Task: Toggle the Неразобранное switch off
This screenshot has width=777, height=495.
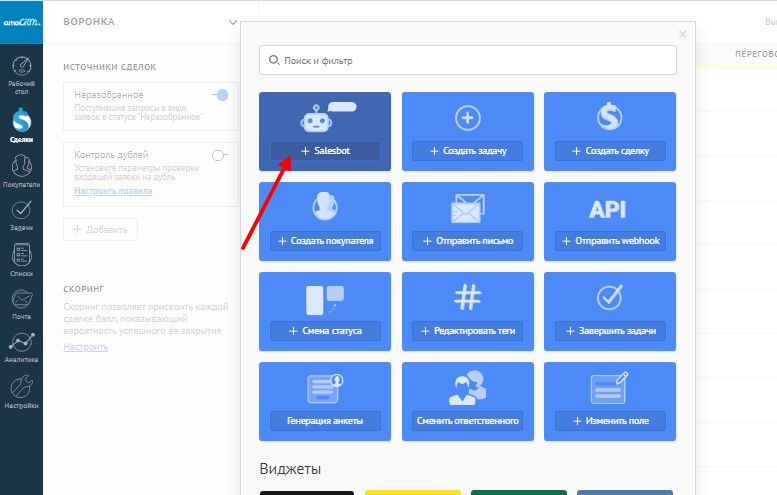Action: tap(220, 95)
